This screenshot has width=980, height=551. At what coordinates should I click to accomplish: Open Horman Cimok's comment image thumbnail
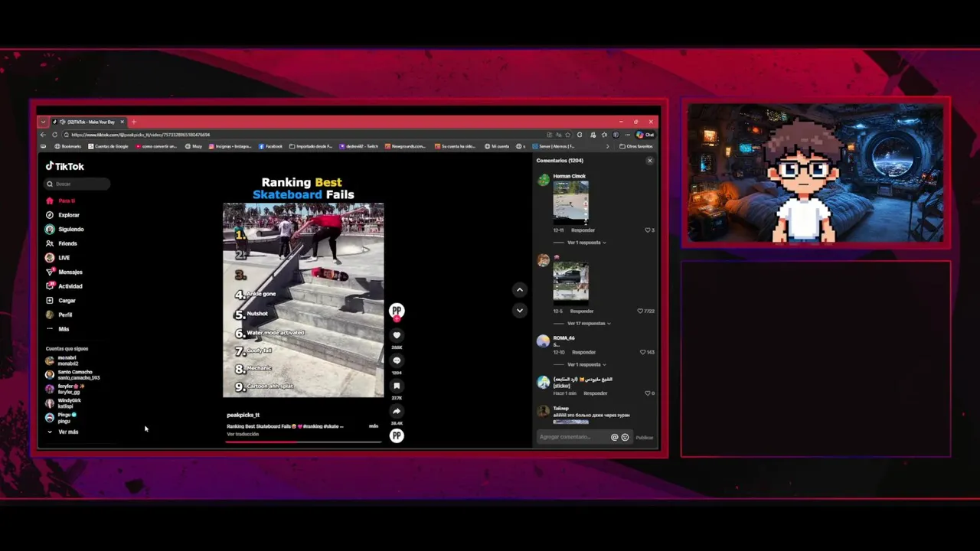coord(571,202)
